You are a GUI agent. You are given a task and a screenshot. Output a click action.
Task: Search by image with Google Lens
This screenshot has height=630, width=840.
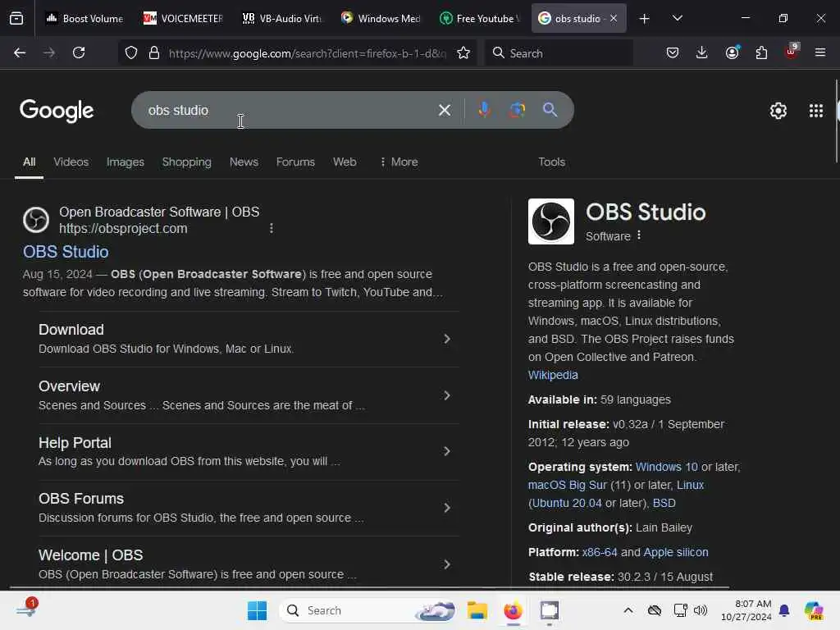click(x=517, y=110)
